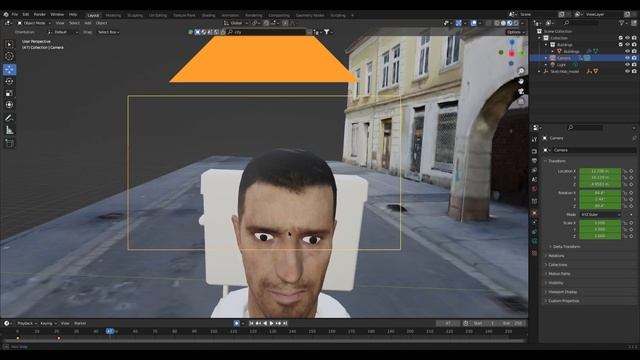Open the Object properties tab
This screenshot has width=640, height=360.
point(534,213)
